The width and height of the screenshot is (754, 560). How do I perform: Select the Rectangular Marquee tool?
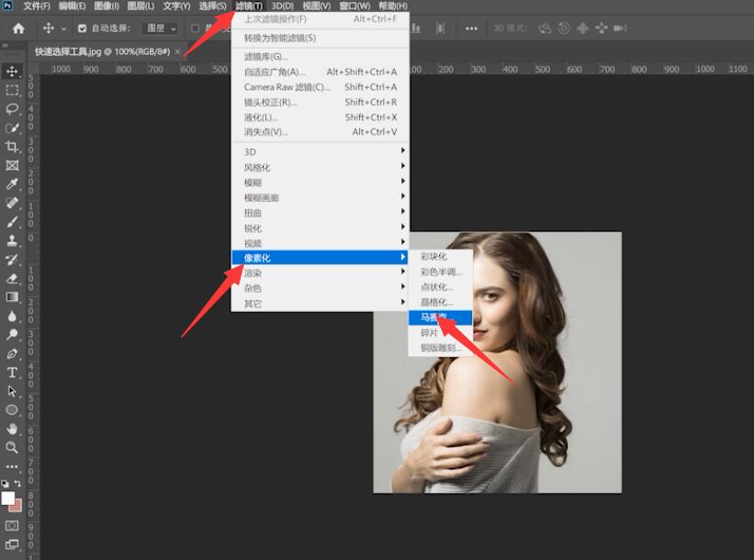coord(12,90)
